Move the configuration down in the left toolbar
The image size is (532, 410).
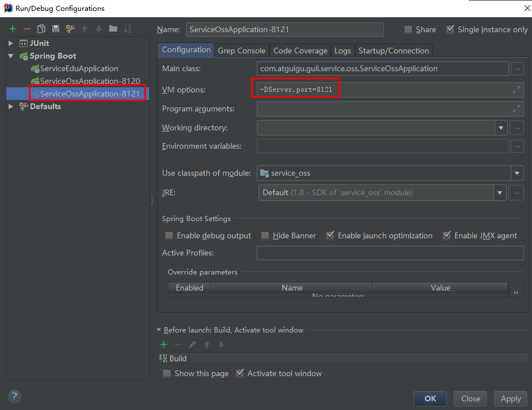[x=99, y=29]
